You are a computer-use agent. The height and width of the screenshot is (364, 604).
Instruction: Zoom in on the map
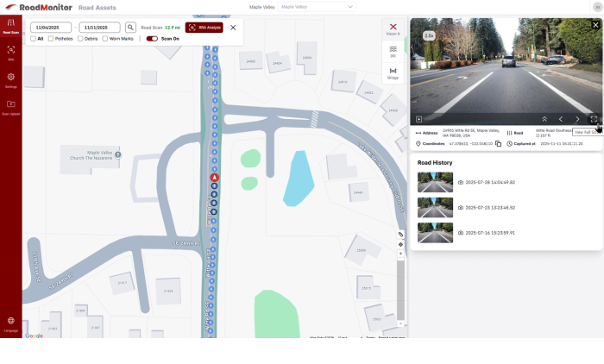click(x=400, y=254)
